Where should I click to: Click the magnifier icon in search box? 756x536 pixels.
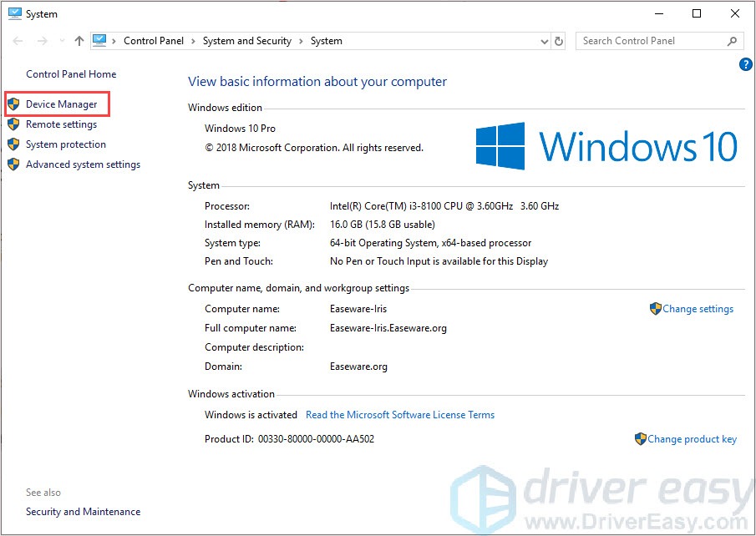click(732, 41)
